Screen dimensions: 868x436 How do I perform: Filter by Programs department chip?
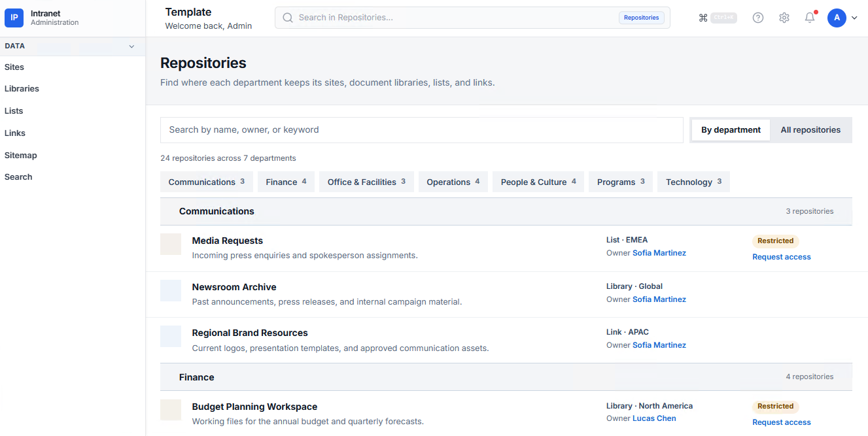[621, 182]
